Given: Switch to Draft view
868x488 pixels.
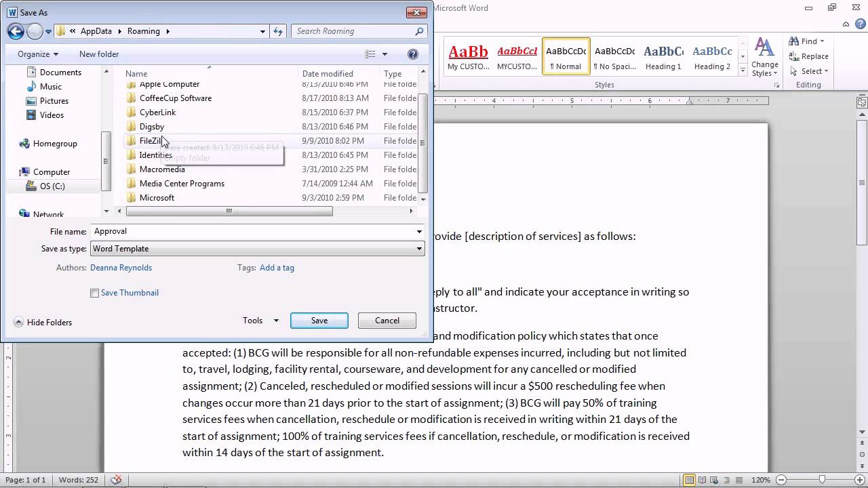Looking at the screenshot, I should click(x=739, y=480).
